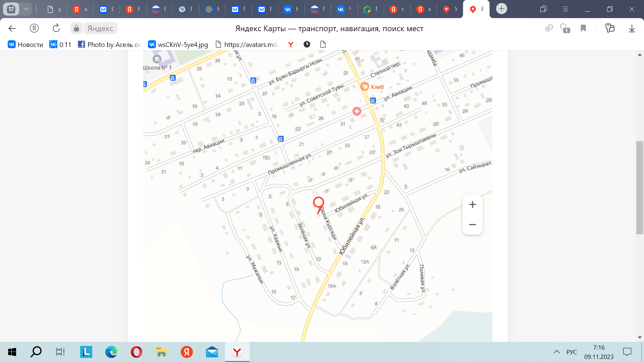This screenshot has width=644, height=362.
Task: Click the Яндекс address bar field
Action: click(x=100, y=28)
